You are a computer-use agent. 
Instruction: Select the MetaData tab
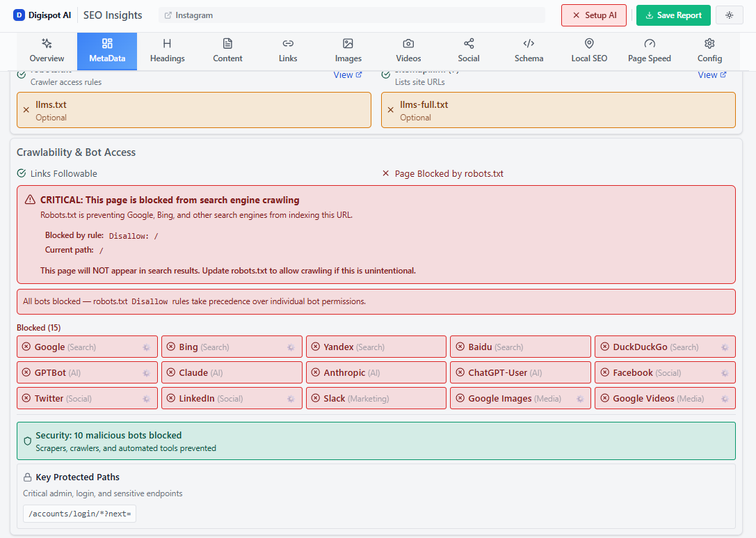pos(107,51)
